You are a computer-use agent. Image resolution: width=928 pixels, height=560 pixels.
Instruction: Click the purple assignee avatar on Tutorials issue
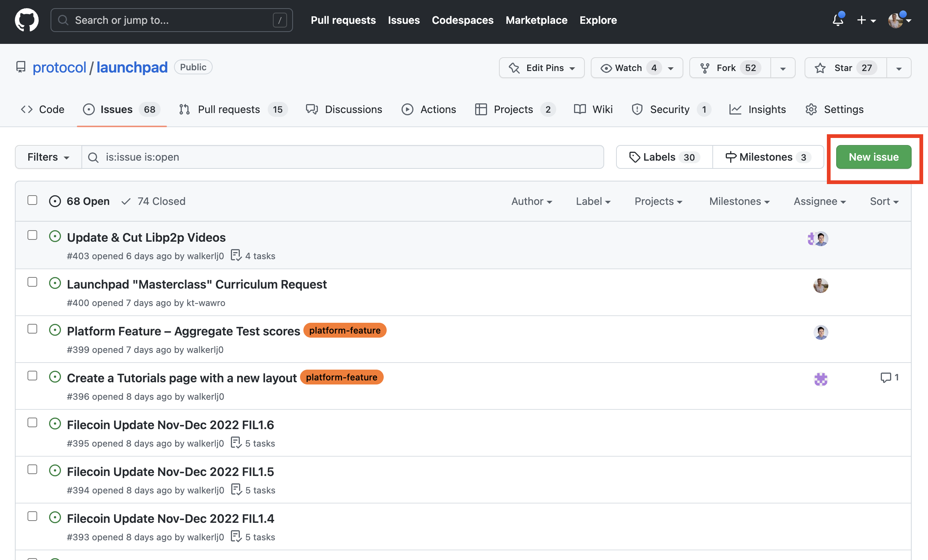[x=821, y=379]
